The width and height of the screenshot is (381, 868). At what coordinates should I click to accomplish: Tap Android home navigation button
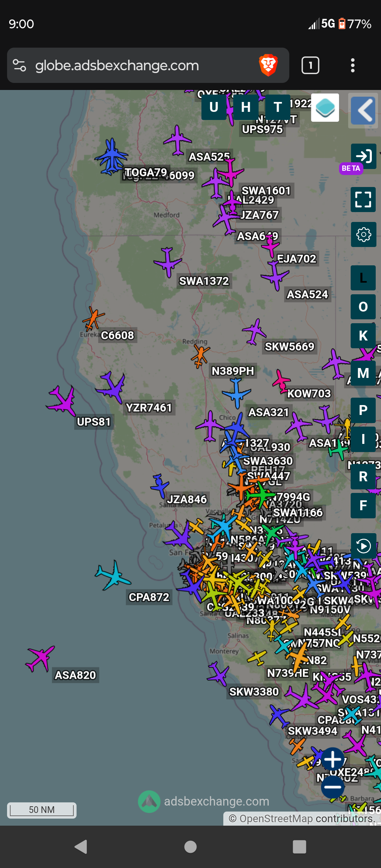pyautogui.click(x=190, y=847)
